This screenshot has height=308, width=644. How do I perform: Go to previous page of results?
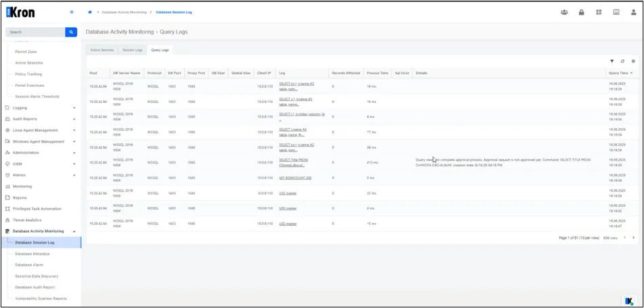625,237
